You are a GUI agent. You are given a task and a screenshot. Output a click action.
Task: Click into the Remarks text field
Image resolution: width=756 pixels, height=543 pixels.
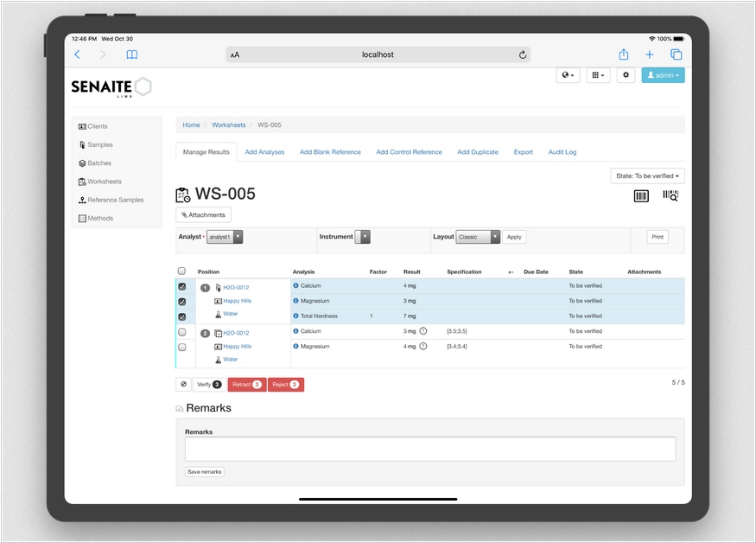tap(429, 449)
